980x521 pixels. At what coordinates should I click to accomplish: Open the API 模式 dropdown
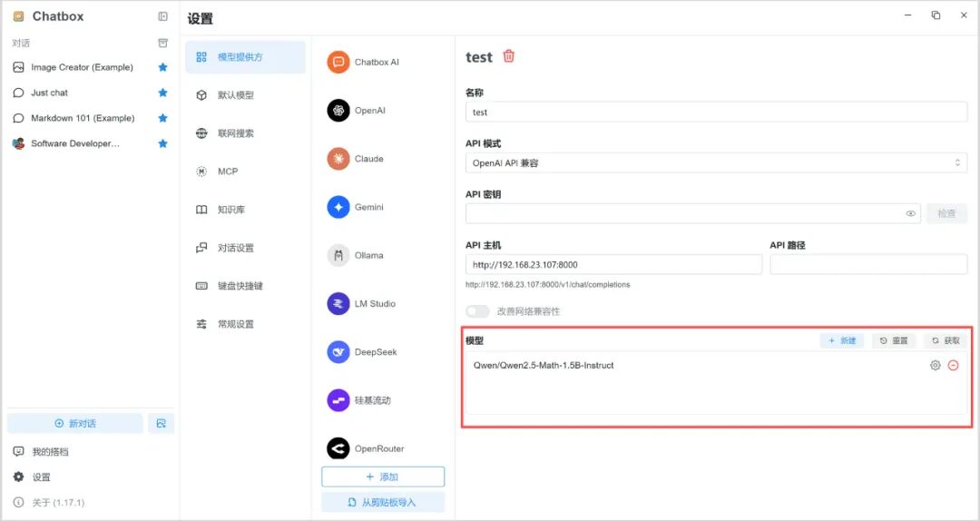coord(716,162)
